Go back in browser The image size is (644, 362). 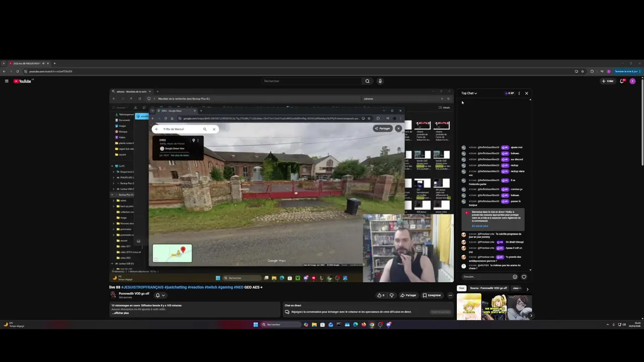pyautogui.click(x=5, y=71)
